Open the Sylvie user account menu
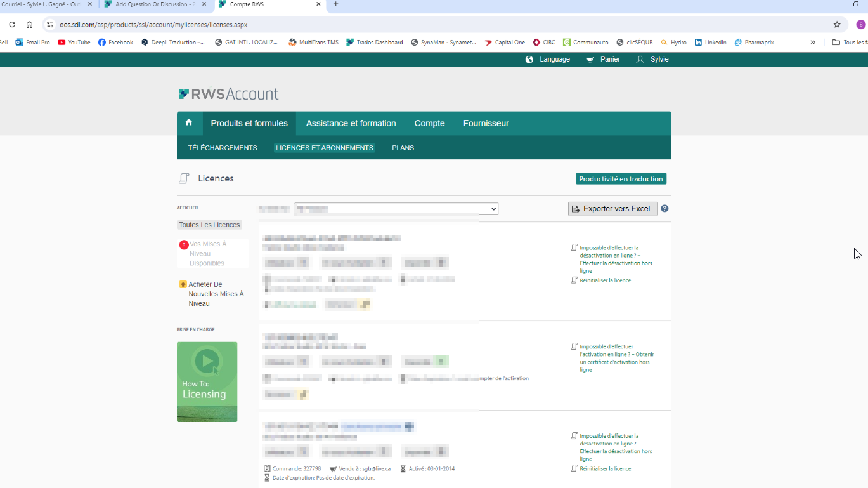 coord(652,60)
